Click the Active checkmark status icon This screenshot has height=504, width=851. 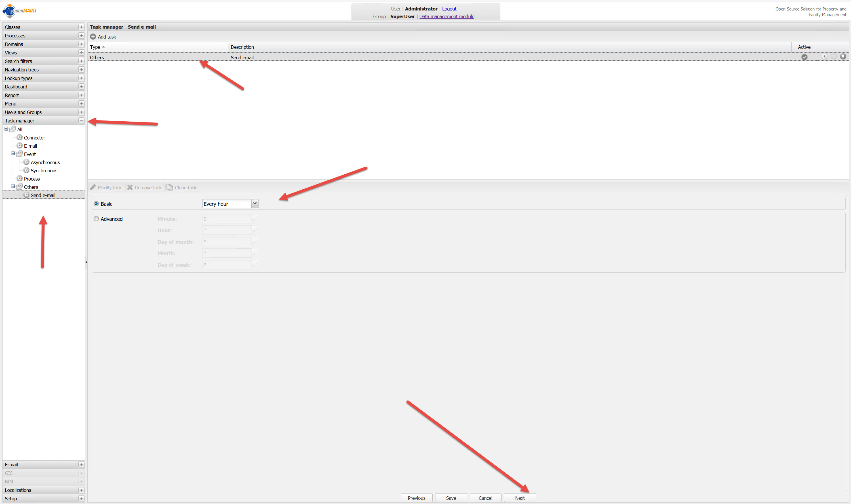(x=804, y=57)
